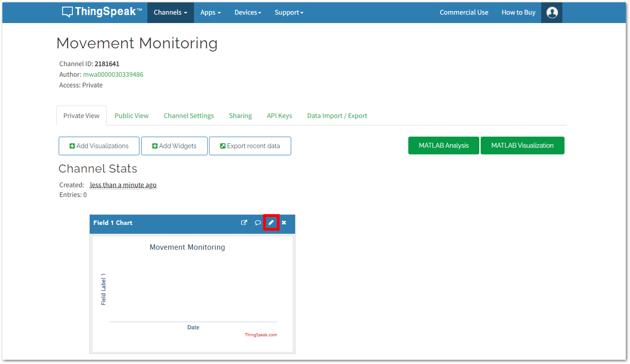Click the Movement Monitoring chart title
This screenshot has width=630, height=364.
pyautogui.click(x=187, y=247)
